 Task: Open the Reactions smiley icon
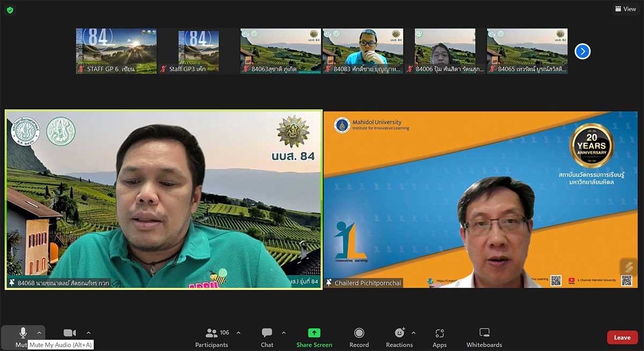click(x=399, y=333)
